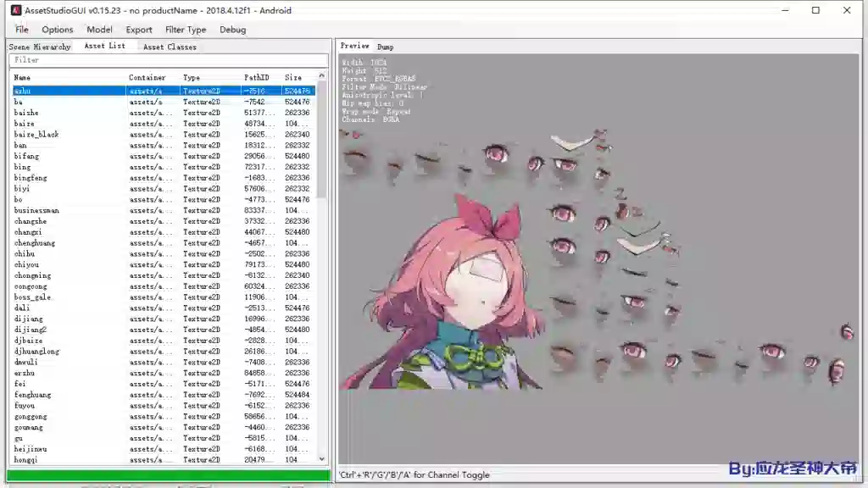Select the 'chiyou' asset row

pyautogui.click(x=164, y=264)
